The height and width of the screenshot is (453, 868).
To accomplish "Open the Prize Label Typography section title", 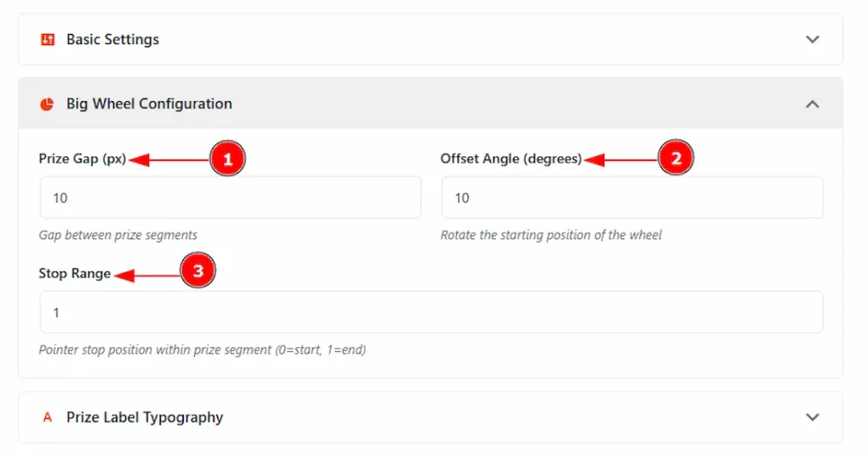I will pyautogui.click(x=144, y=417).
